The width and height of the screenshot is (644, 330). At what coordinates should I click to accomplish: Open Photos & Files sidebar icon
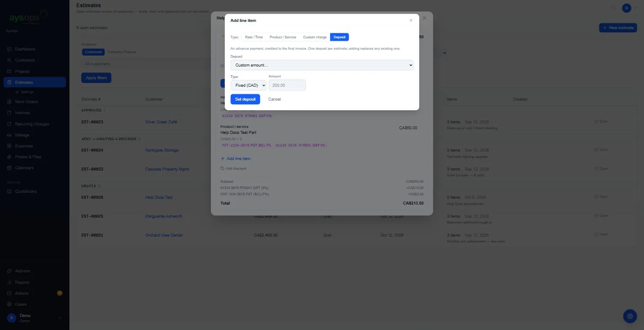[9, 157]
